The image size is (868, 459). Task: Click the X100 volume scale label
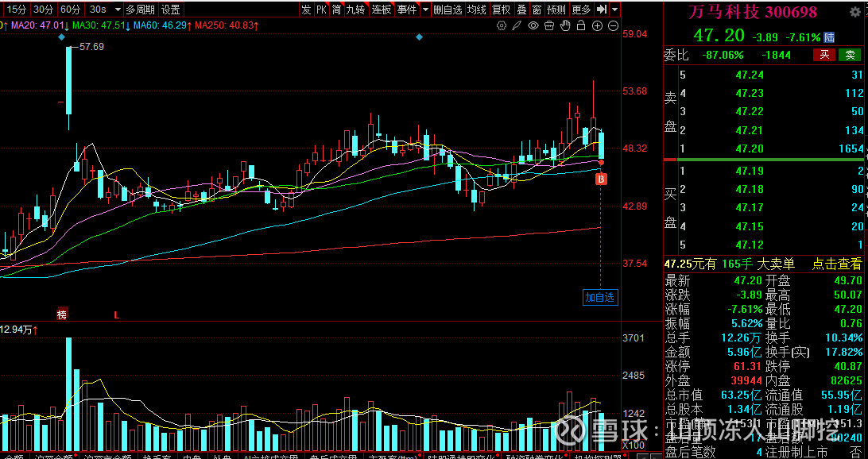coord(634,445)
